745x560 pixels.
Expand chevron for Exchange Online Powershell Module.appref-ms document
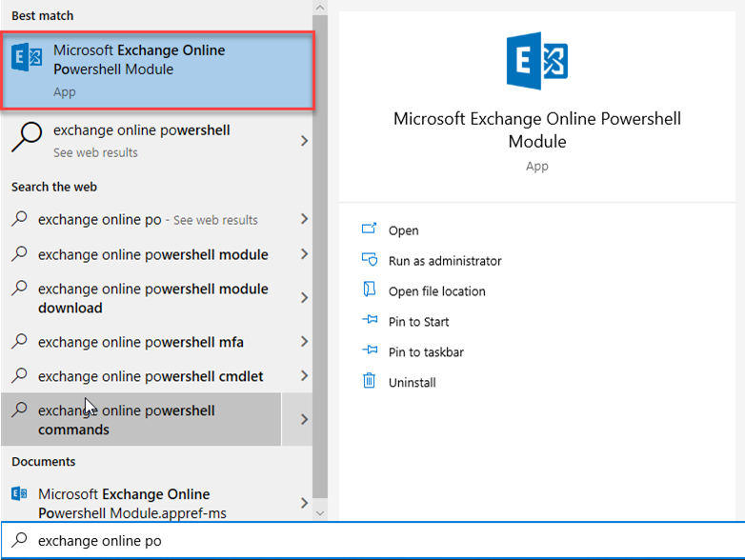pyautogui.click(x=304, y=503)
